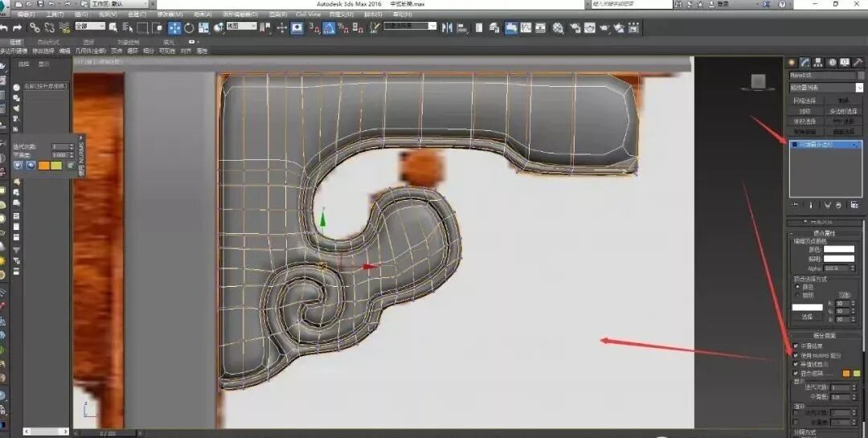Switch to the 自由形式 ribbon tab
868x438 pixels.
coord(49,42)
